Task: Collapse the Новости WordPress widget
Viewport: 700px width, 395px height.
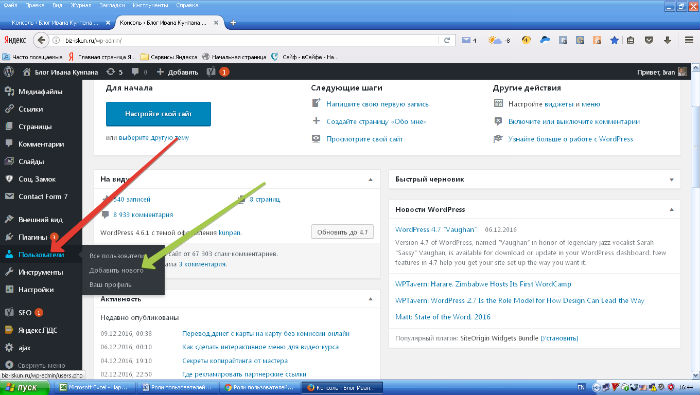Action: 671,209
